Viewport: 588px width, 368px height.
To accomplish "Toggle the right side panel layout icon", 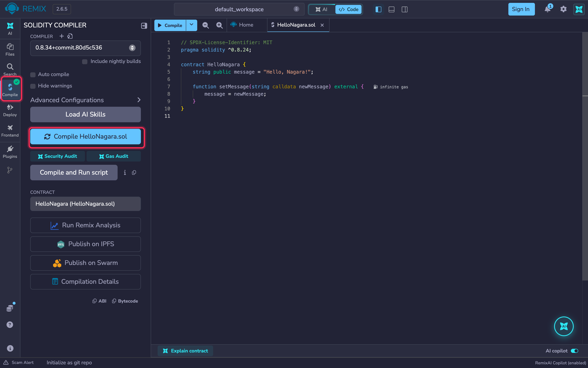I will (x=404, y=9).
